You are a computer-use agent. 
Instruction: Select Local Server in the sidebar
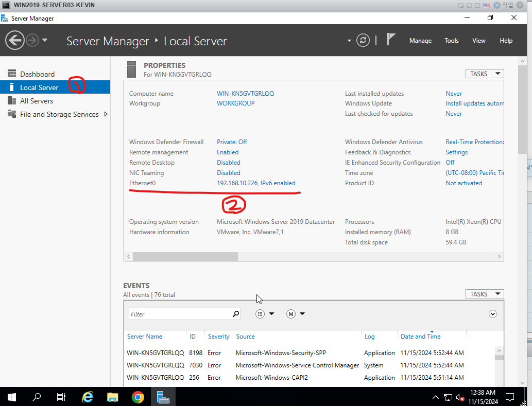pos(55,87)
